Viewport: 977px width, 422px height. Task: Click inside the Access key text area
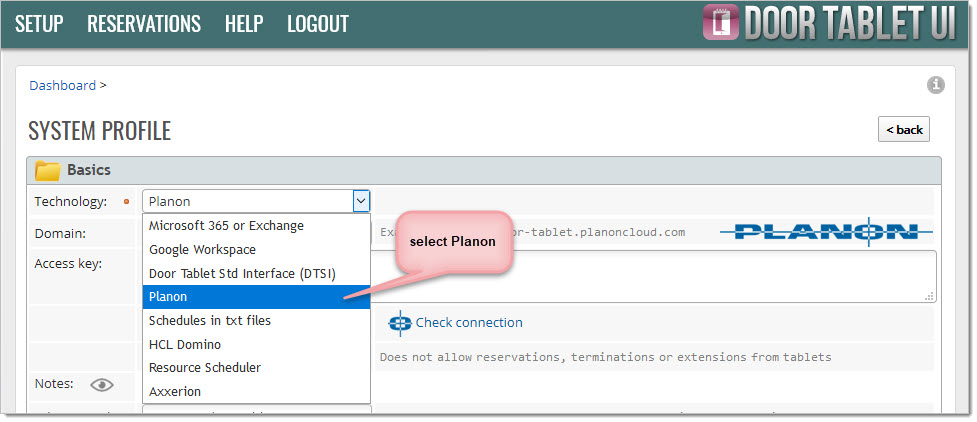[654, 276]
